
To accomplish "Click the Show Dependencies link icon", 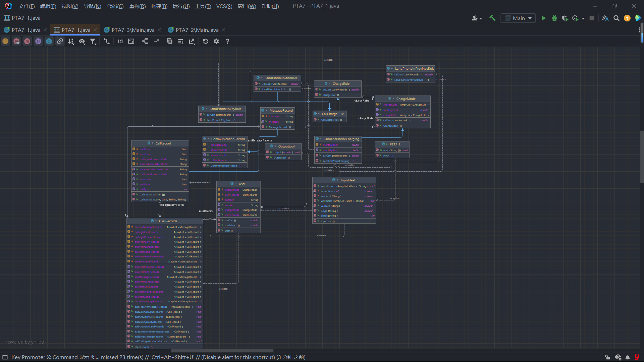I will pos(60,41).
